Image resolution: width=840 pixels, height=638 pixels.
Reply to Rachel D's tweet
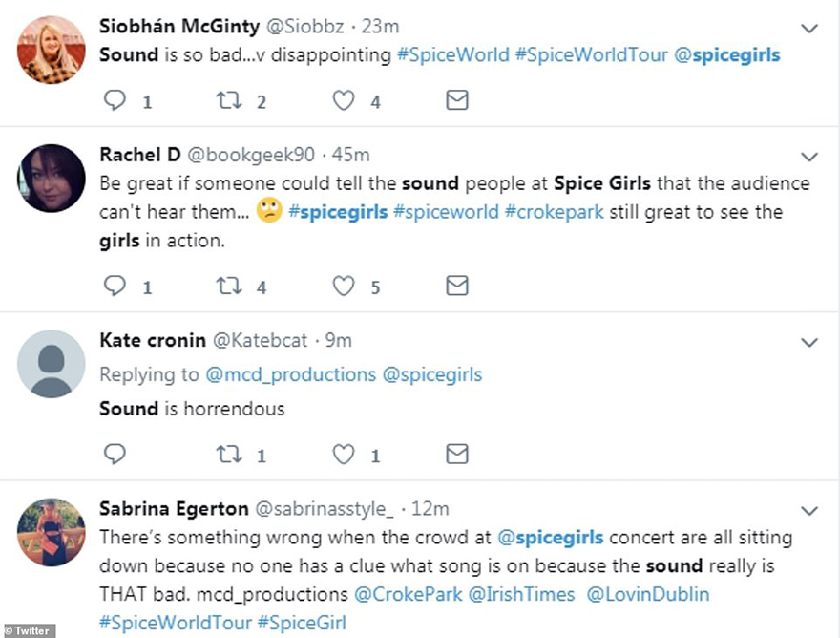[x=115, y=286]
